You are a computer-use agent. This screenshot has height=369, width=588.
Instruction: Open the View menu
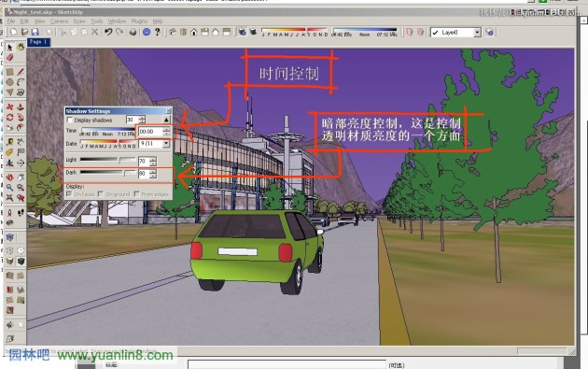[39, 21]
